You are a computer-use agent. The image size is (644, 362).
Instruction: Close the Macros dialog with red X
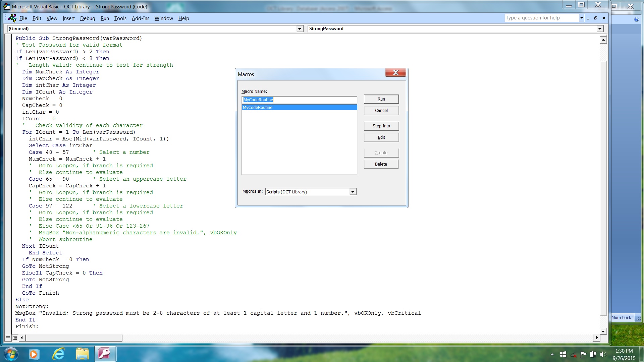pos(395,72)
